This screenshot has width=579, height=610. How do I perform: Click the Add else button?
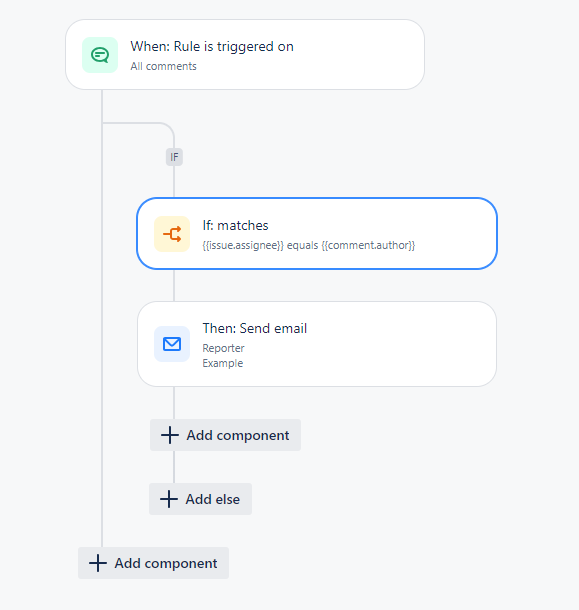[x=200, y=499]
